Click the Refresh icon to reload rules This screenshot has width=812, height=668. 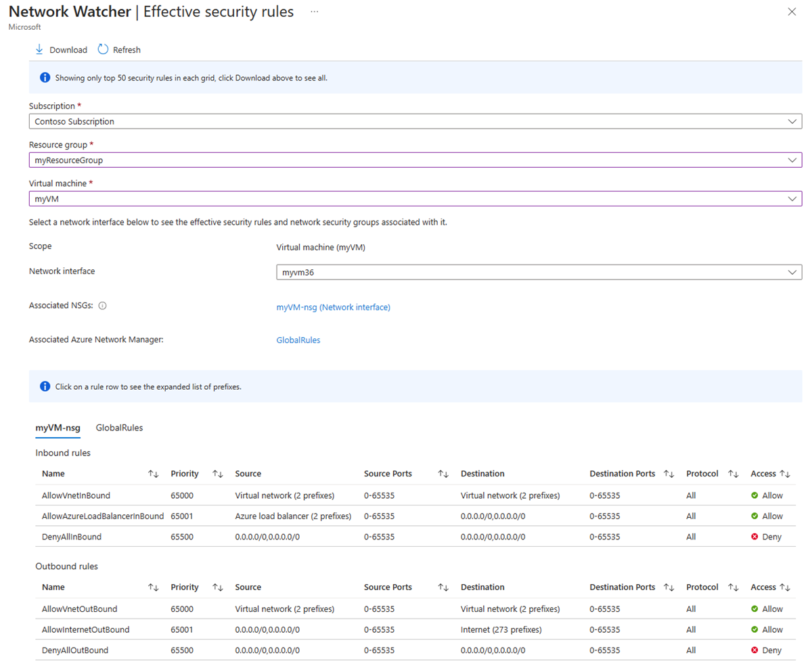point(102,49)
